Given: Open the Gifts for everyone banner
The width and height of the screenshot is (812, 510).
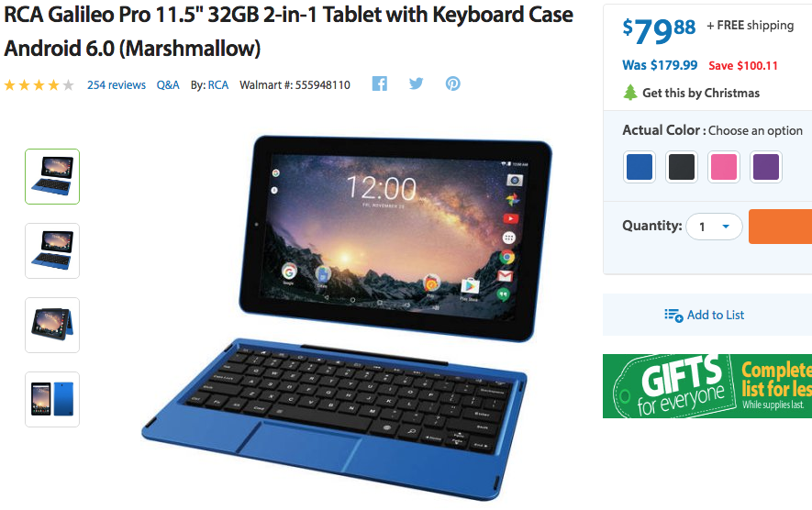Looking at the screenshot, I should click(707, 386).
